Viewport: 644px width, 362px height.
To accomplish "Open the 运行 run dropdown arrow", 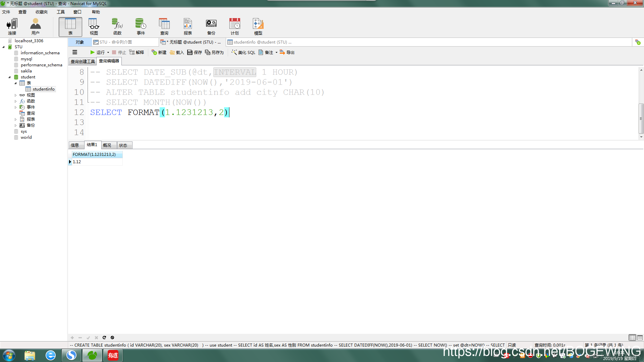I will coord(108,52).
